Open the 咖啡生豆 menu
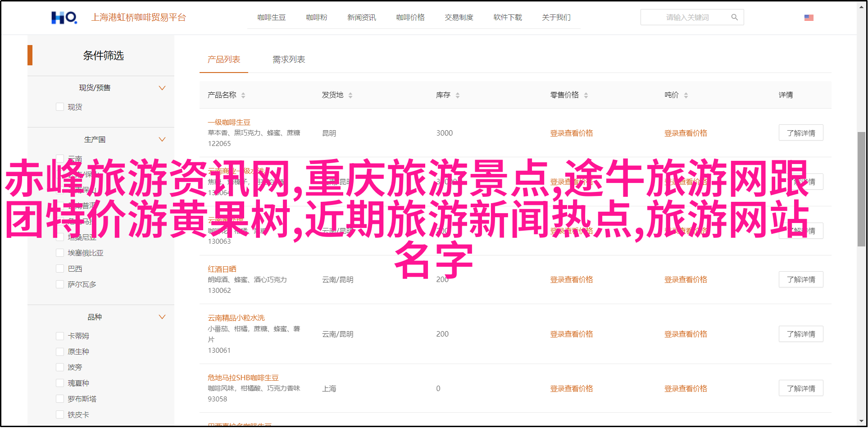The height and width of the screenshot is (428, 868). pyautogui.click(x=272, y=17)
